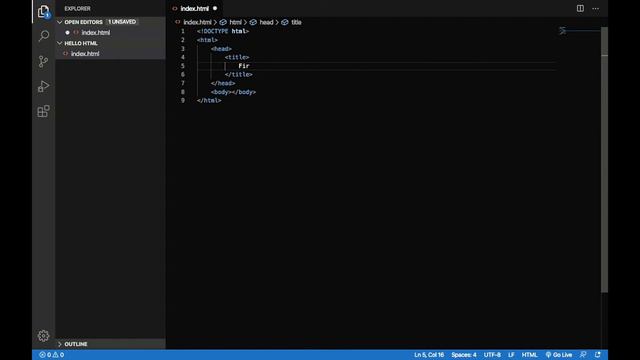The image size is (640, 360).
Task: Change indentation via Spaces: 4
Action: coord(464,355)
